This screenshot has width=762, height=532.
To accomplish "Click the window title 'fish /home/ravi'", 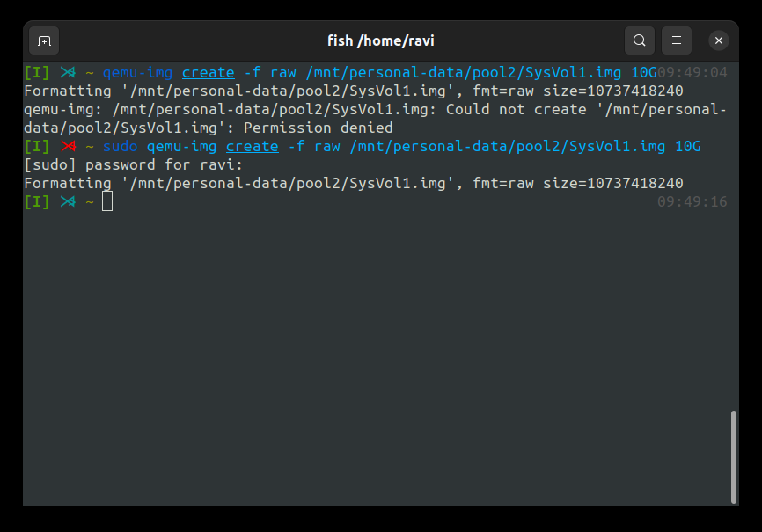I will [x=380, y=40].
